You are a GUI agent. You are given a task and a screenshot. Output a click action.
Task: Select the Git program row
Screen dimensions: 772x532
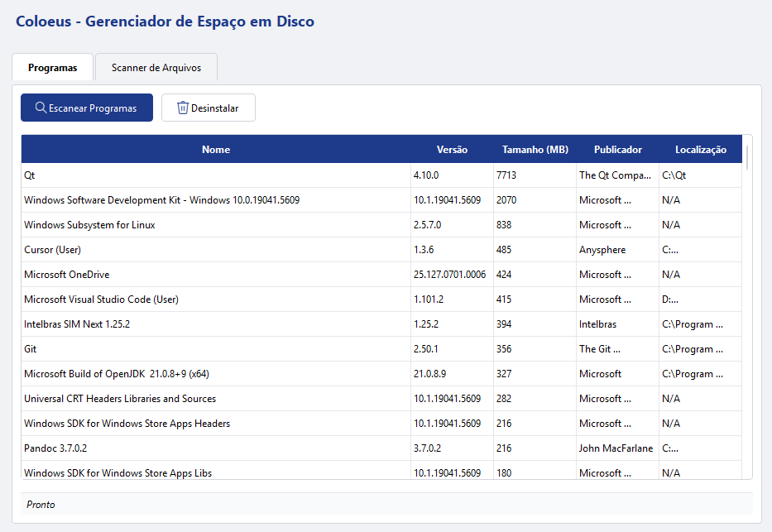381,349
